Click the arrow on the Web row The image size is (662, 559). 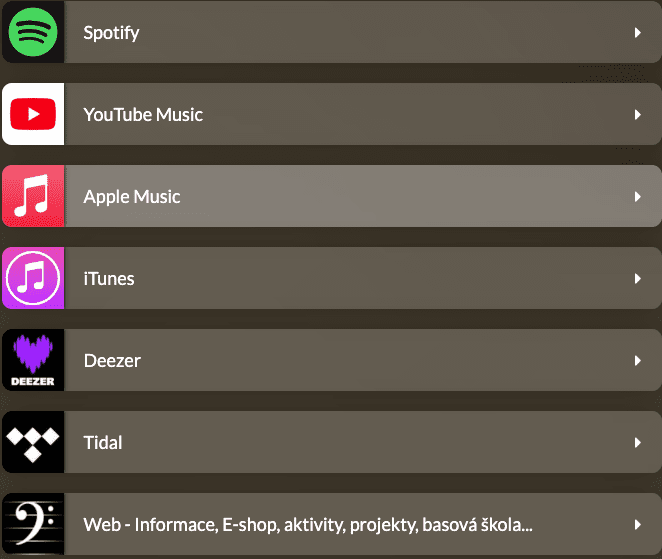click(x=637, y=525)
